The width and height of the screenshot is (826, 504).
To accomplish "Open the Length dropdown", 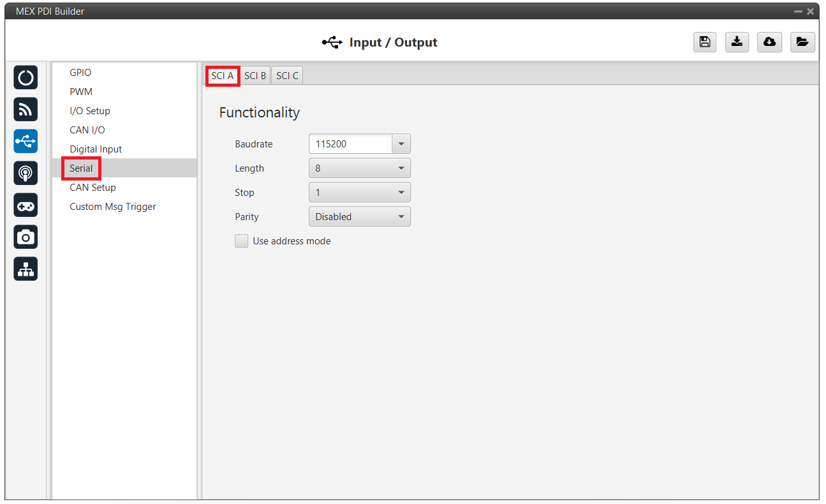I will tap(359, 168).
